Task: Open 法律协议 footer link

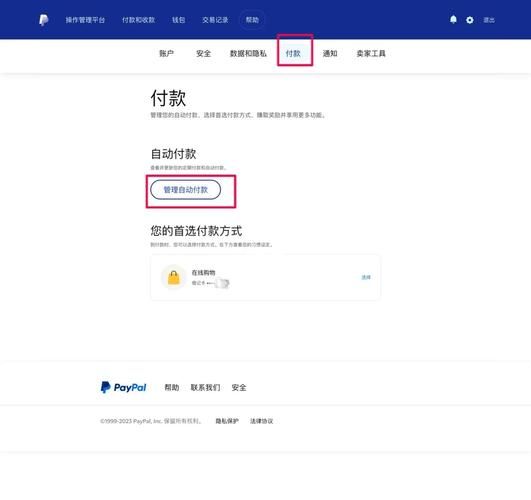Action: pos(261,421)
